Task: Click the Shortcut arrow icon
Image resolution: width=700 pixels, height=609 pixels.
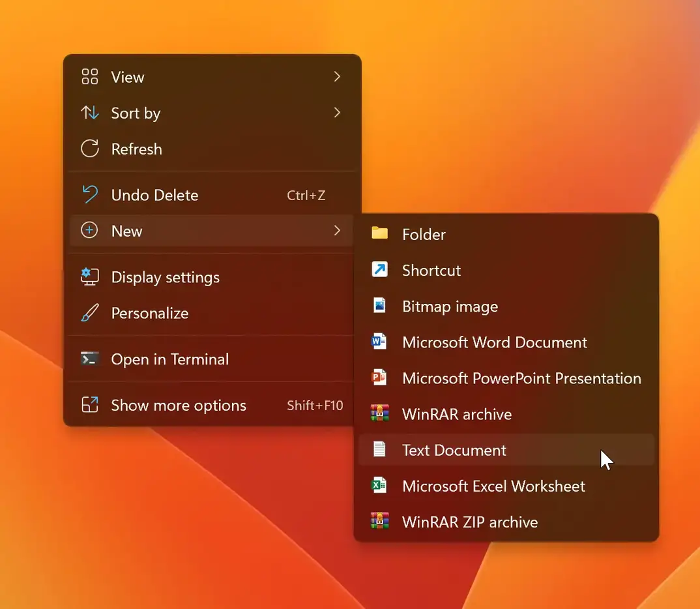Action: pos(379,270)
